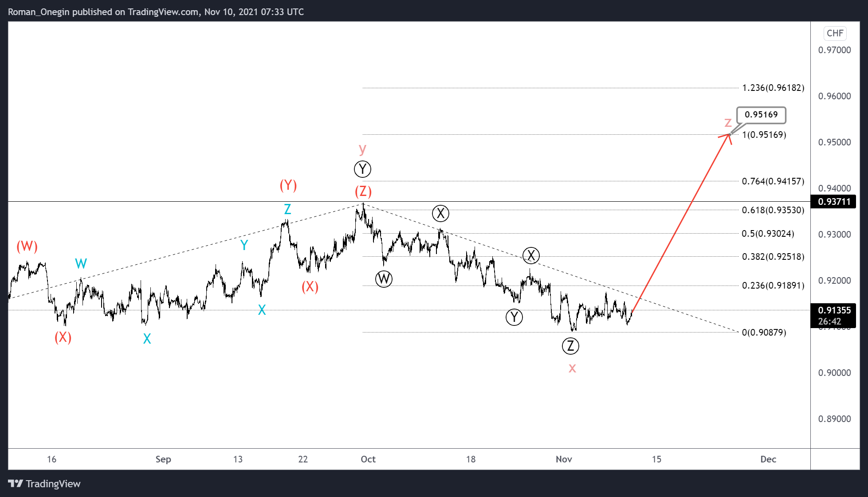The width and height of the screenshot is (868, 497).
Task: Click the 0.93711 horizontal line price tag
Action: 834,202
